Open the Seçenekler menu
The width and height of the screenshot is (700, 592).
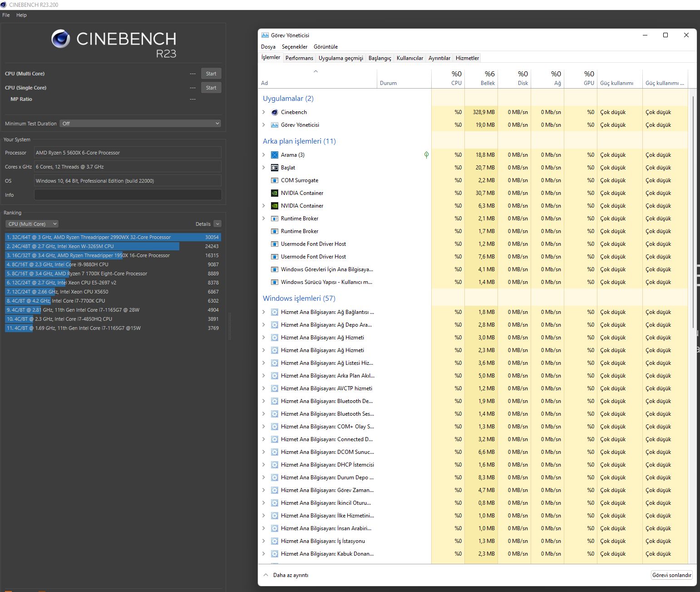tap(295, 47)
